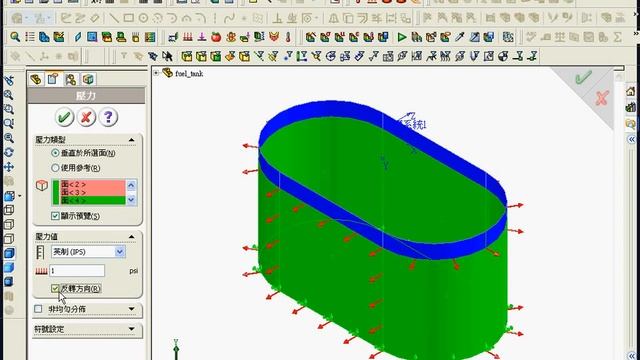Click the face list scroll-up arrow
Image resolution: width=640 pixels, height=360 pixels.
point(131,186)
